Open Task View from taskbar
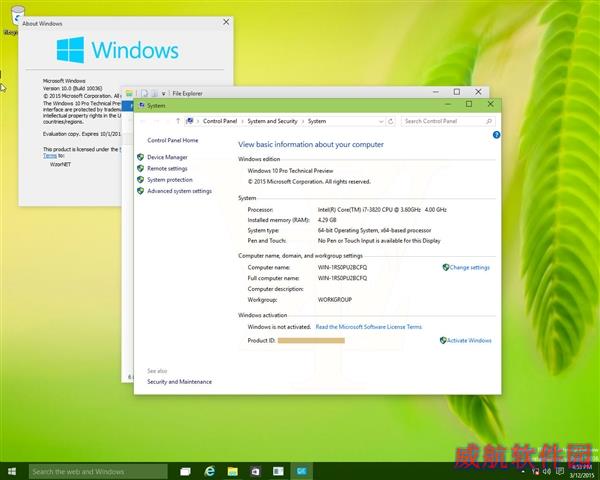 186,472
